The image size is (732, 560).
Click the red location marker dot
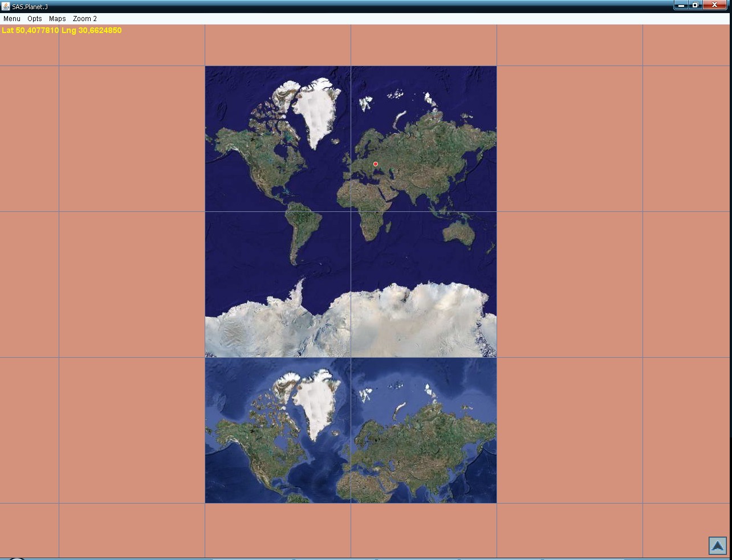tap(376, 164)
